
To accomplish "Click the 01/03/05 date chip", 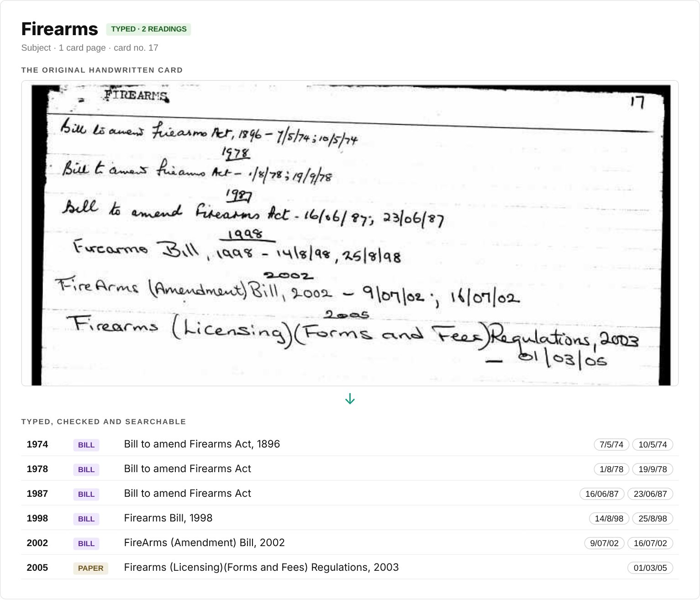I will click(650, 568).
